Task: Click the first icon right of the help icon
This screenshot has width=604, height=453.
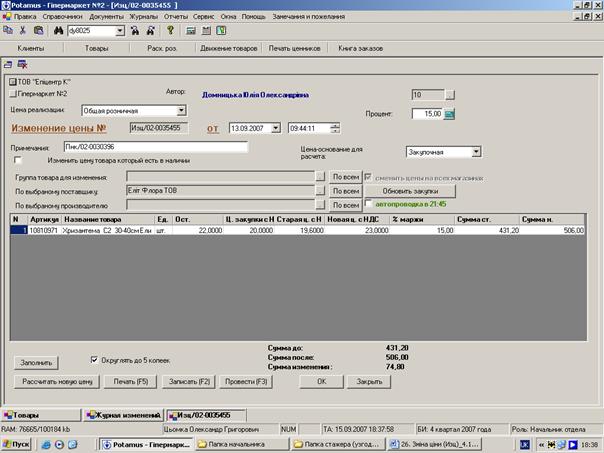Action: (x=191, y=30)
